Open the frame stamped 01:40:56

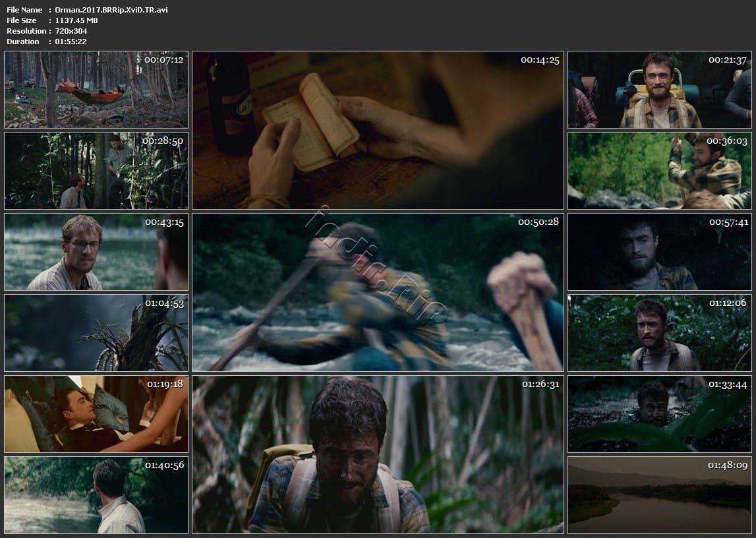[96, 495]
